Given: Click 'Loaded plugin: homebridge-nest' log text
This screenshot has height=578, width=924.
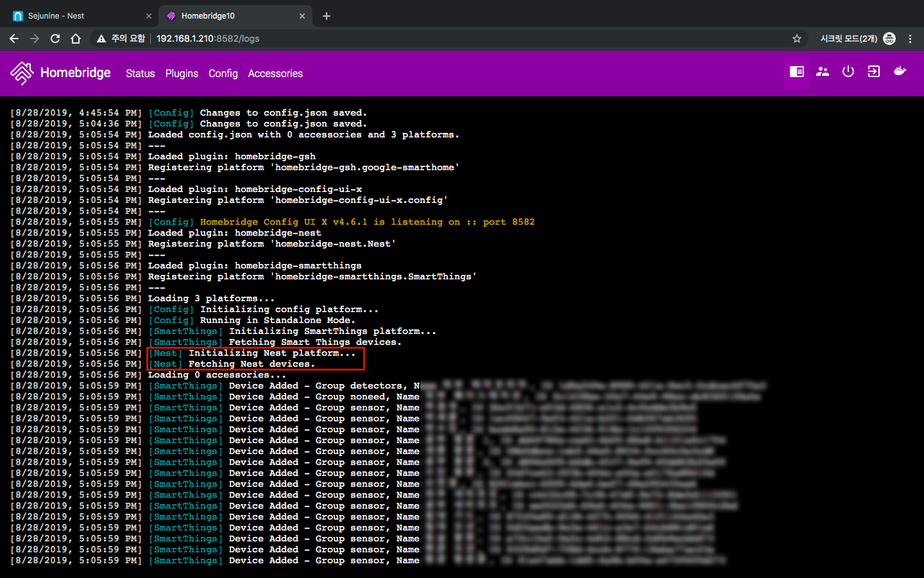Looking at the screenshot, I should (x=234, y=233).
